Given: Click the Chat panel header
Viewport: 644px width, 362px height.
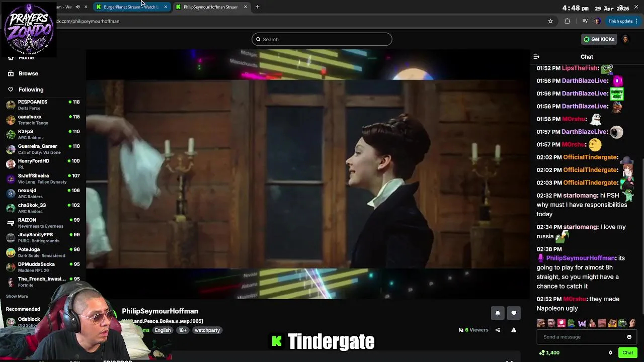Looking at the screenshot, I should tap(587, 57).
